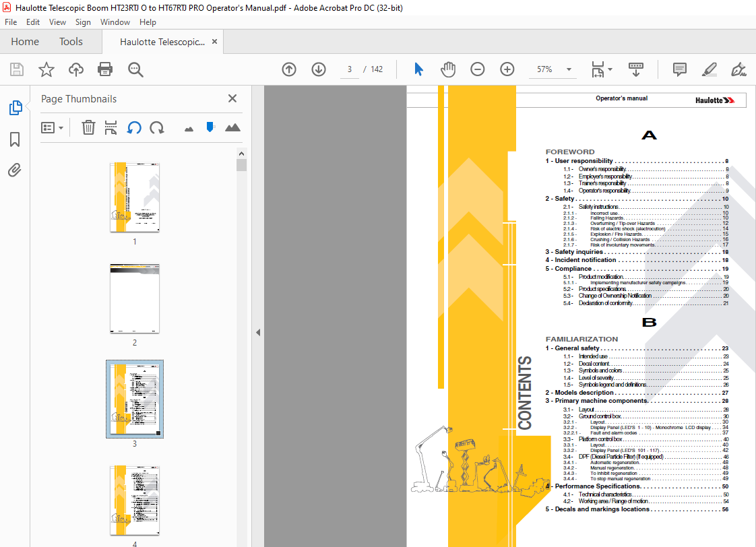Open the Fill & Sign tool
This screenshot has height=547, width=756.
(x=738, y=69)
